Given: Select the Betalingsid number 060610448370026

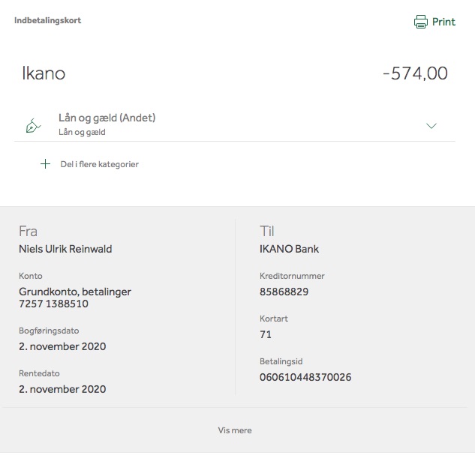Looking at the screenshot, I should [x=305, y=377].
